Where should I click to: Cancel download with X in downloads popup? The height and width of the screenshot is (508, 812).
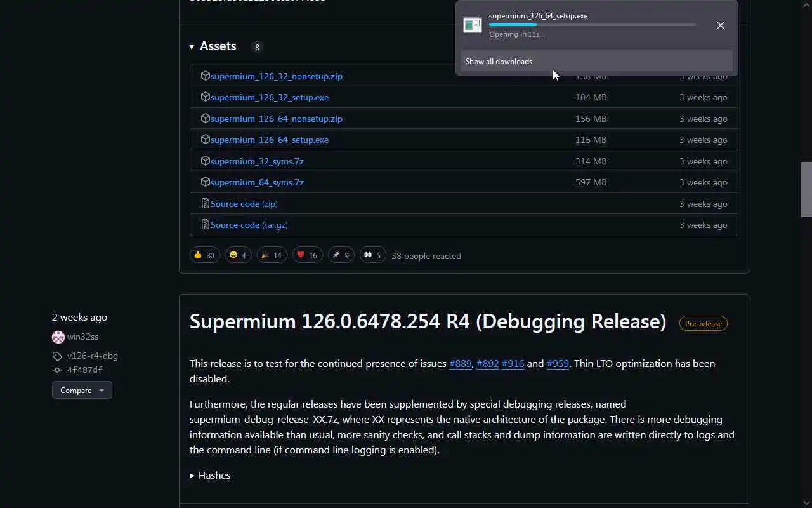pyautogui.click(x=721, y=25)
